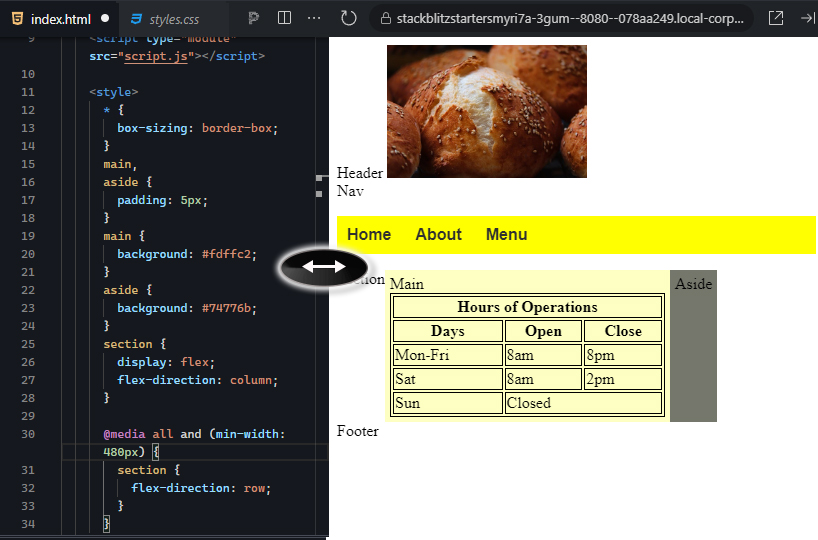
Task: Click the 'Nav' text in preview
Action: (x=350, y=191)
